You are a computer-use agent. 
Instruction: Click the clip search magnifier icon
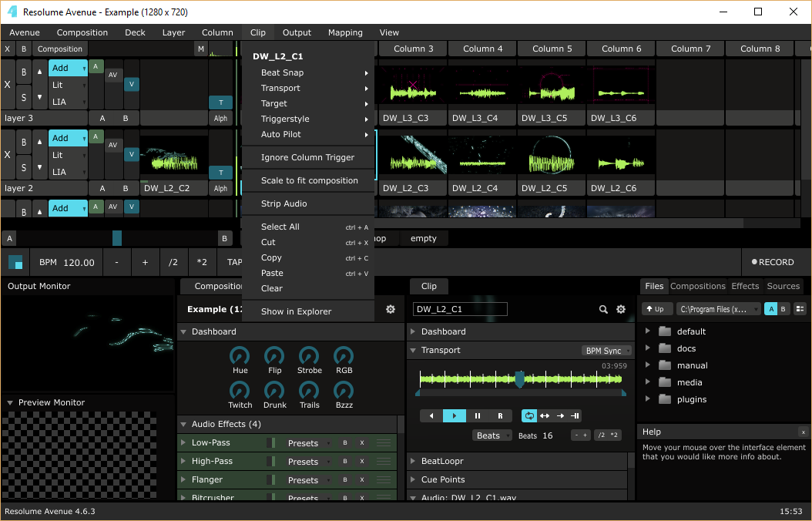(x=603, y=309)
